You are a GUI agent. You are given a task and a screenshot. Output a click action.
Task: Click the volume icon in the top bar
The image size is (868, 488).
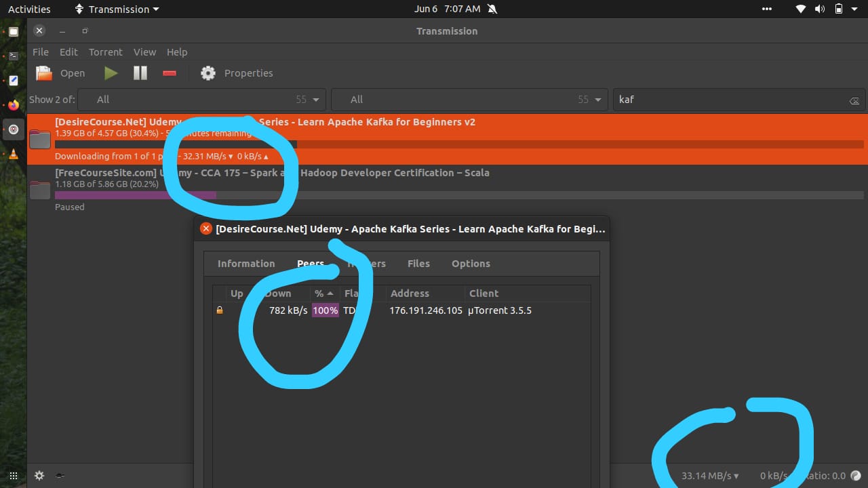click(x=820, y=9)
